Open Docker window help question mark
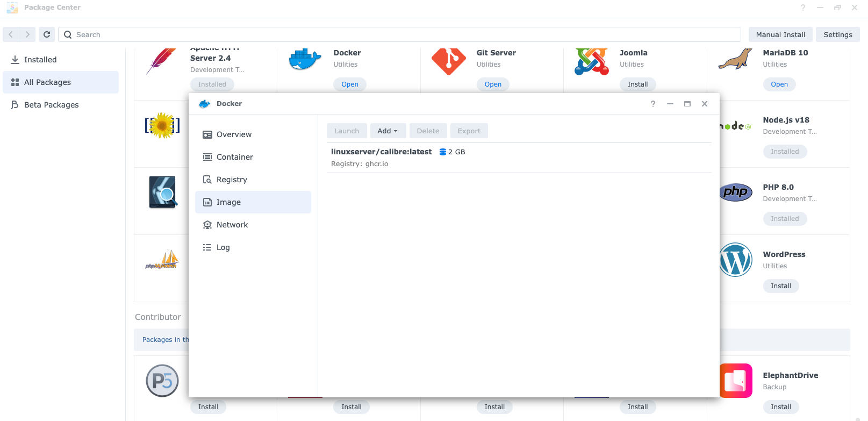This screenshot has width=868, height=421. pyautogui.click(x=653, y=104)
